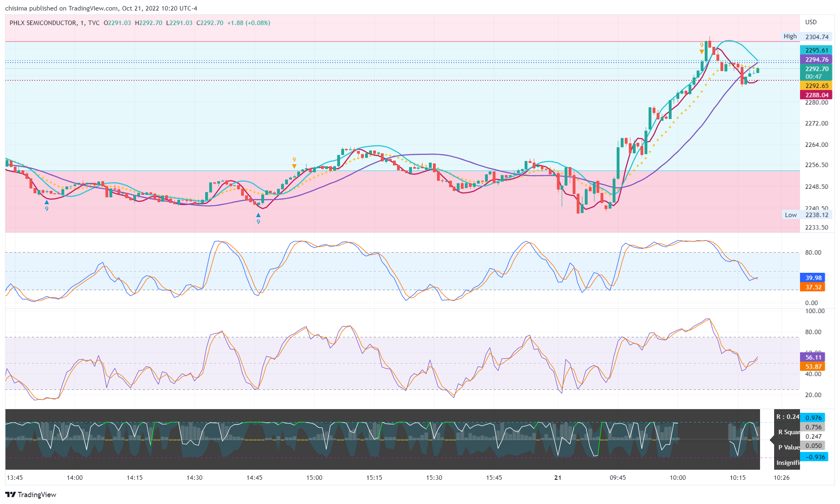Viewport: 840px width, 504px height.
Task: Click the cyan 0.976 correlation value label
Action: 813,418
